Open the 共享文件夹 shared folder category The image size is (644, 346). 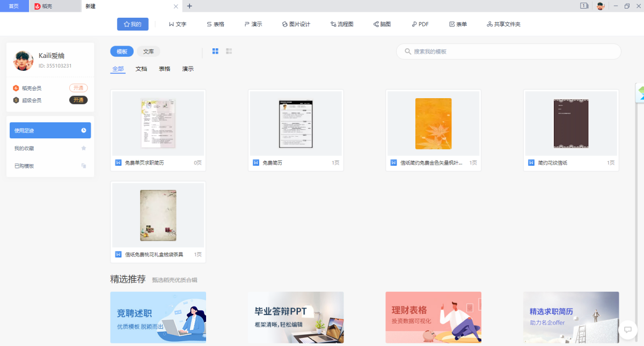(x=503, y=24)
